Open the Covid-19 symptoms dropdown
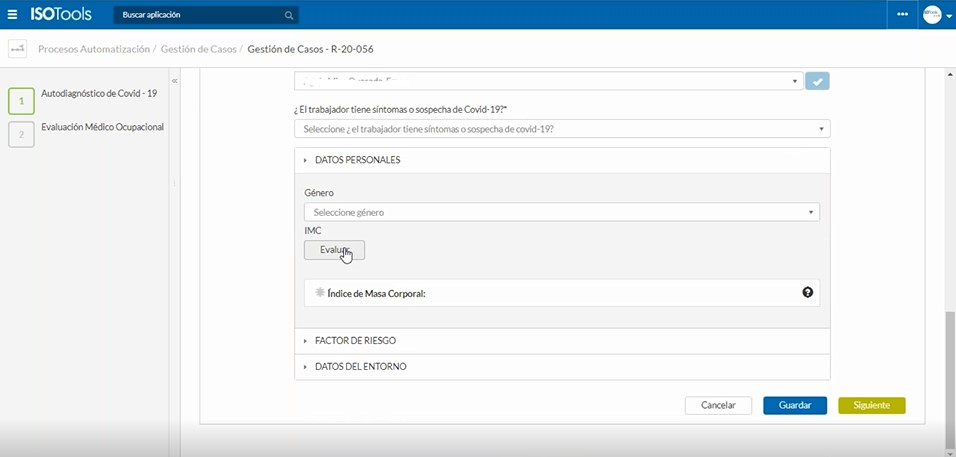 pos(562,129)
